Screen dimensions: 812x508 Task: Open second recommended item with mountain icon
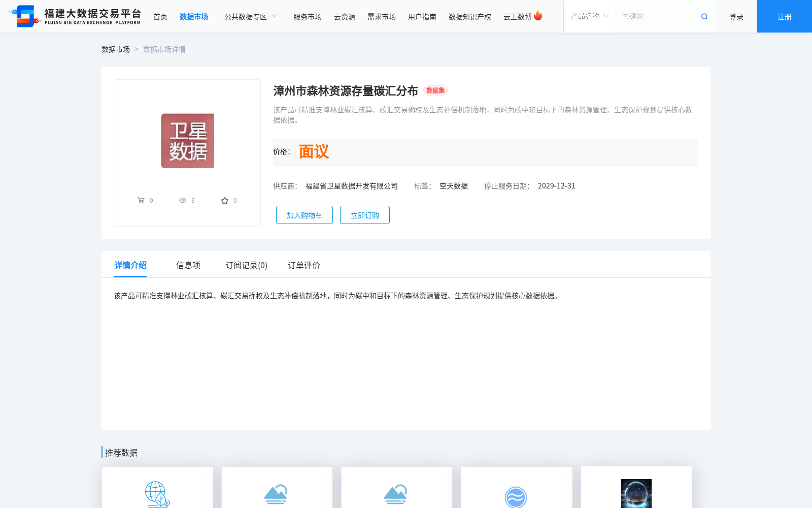click(277, 494)
